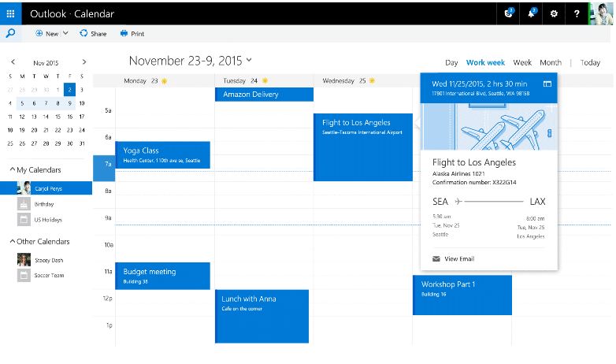The image size is (616, 364).
Task: Select date 10 in mini calendar
Action: [x=82, y=103]
